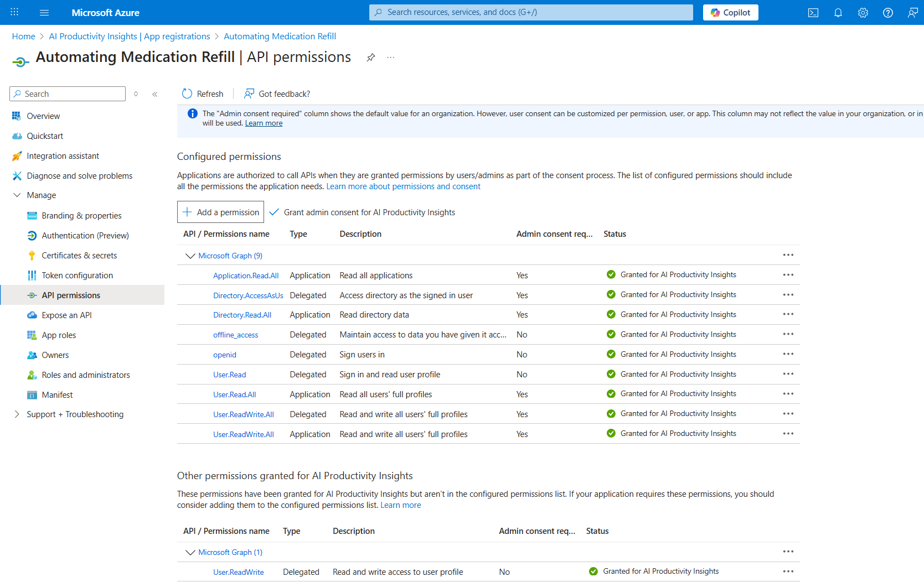924x587 pixels.
Task: Click the Expose an API cloud icon
Action: (x=32, y=315)
